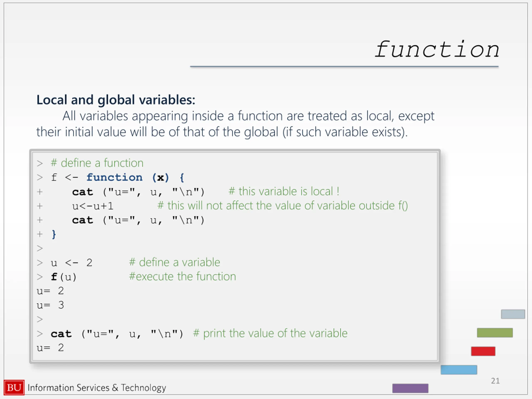Select the statement "u<-u+1"
The height and width of the screenshot is (399, 532).
[93, 206]
